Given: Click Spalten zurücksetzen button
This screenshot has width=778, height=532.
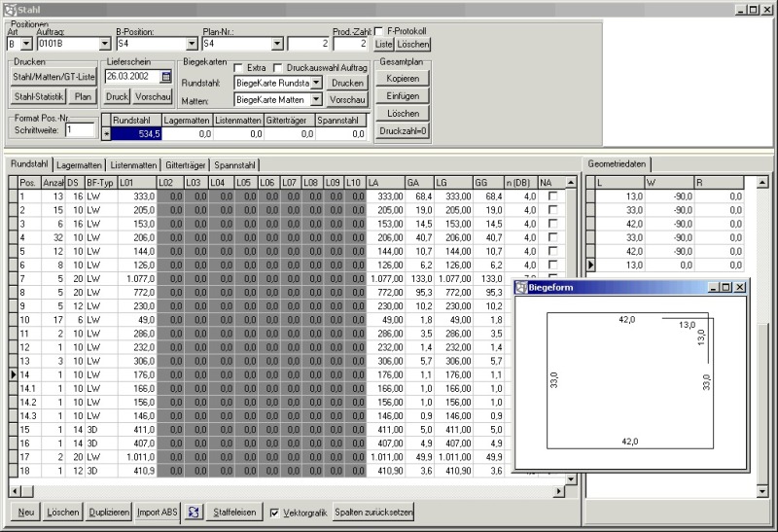Looking at the screenshot, I should tap(373, 513).
